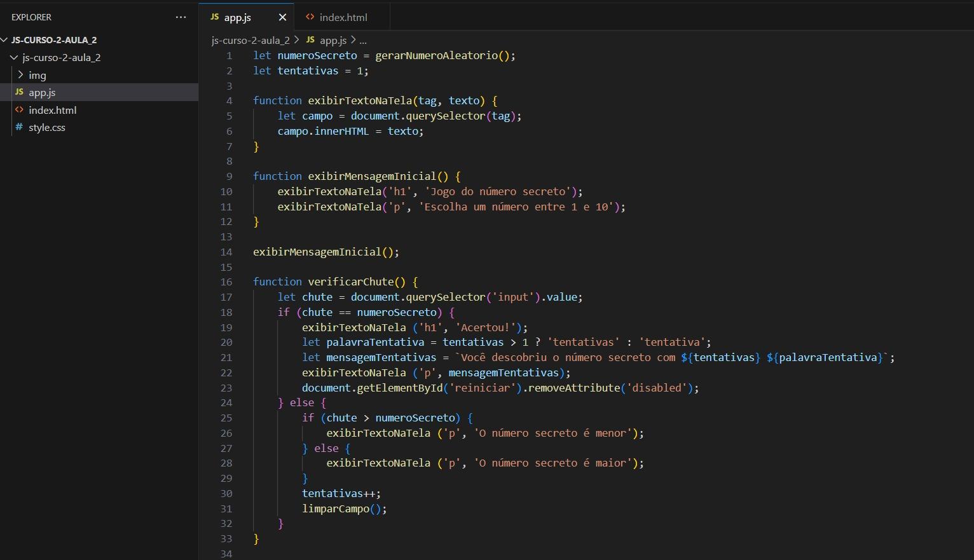The height and width of the screenshot is (560, 974).
Task: Click mensagemTentativas declaration on line 21
Action: 381,357
